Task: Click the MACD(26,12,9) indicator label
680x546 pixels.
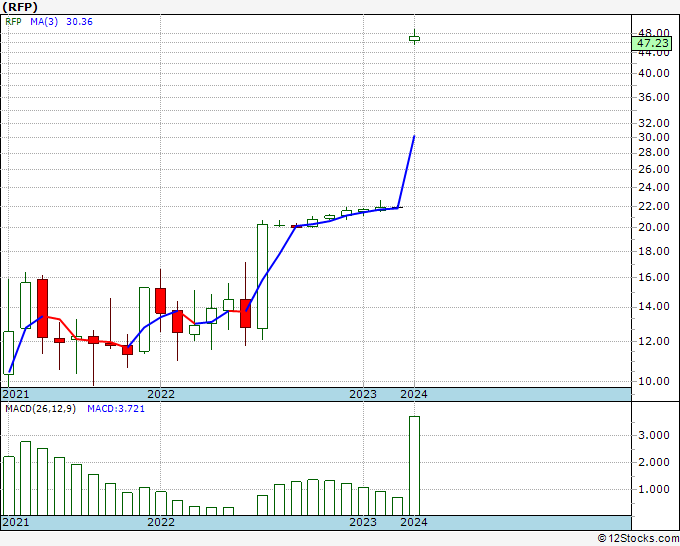Action: [x=40, y=409]
